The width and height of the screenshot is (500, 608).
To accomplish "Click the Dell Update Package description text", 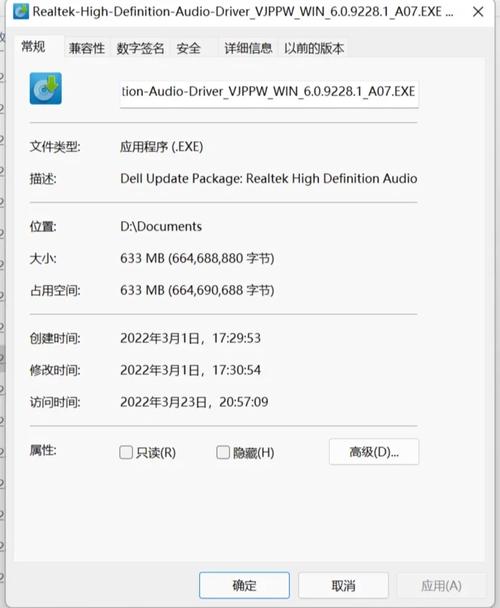I will [269, 178].
